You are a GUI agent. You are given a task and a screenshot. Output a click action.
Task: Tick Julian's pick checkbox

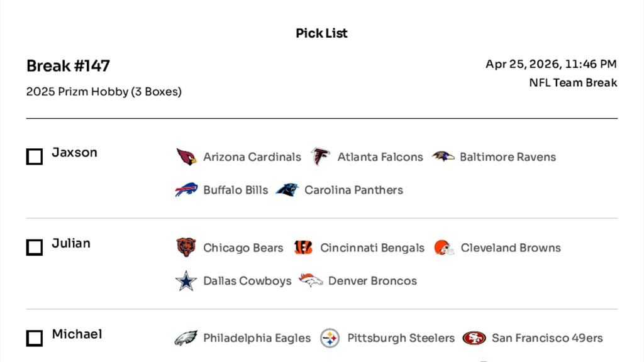click(x=35, y=248)
